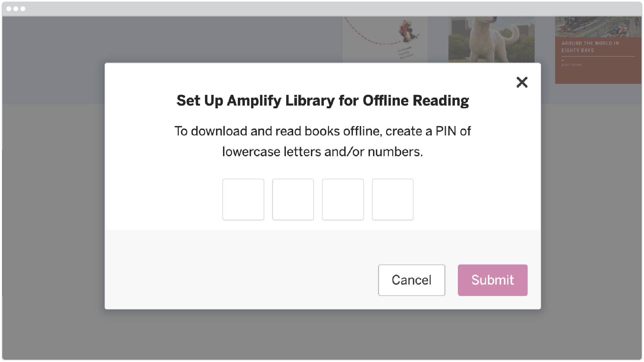
Task: Click the third PIN entry box
Action: [343, 199]
